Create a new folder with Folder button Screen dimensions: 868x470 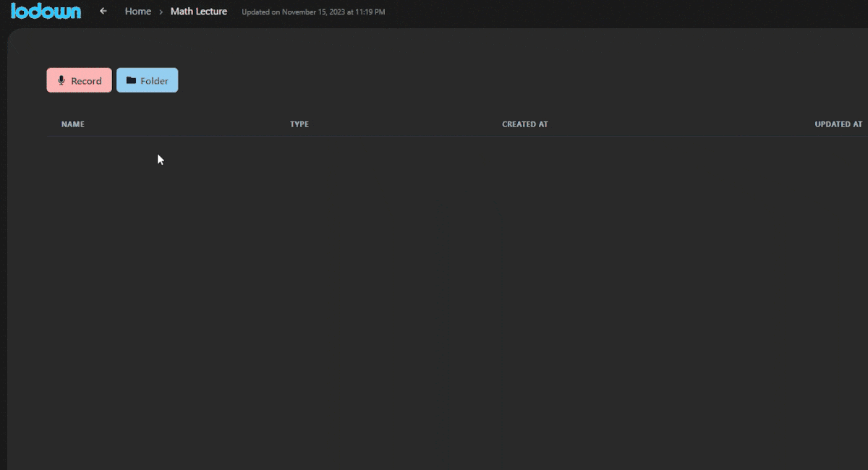(148, 80)
